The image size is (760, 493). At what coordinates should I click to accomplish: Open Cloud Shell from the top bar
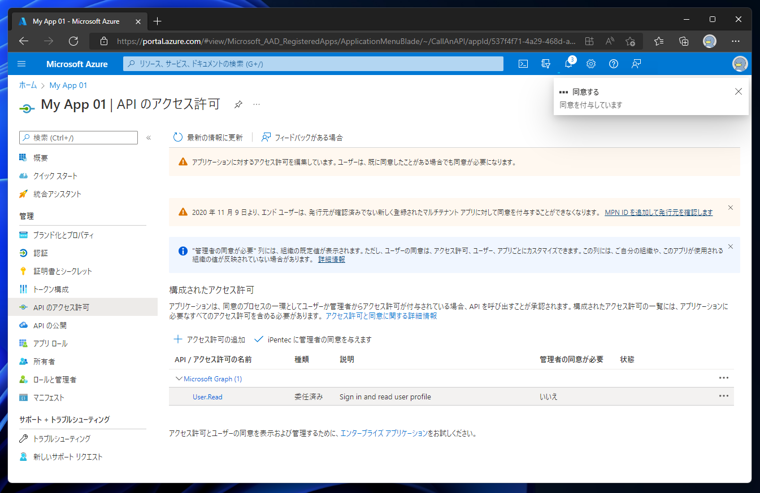coord(523,64)
